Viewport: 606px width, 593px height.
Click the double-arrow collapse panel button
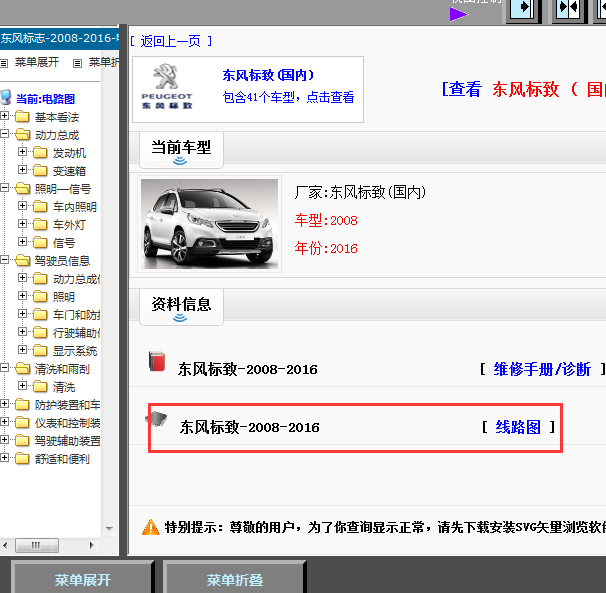(569, 9)
